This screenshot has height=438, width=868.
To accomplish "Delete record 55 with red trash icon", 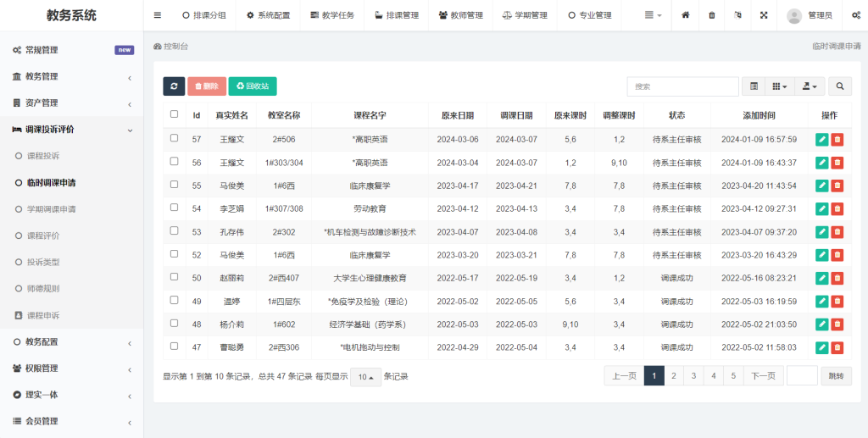I will coord(837,186).
